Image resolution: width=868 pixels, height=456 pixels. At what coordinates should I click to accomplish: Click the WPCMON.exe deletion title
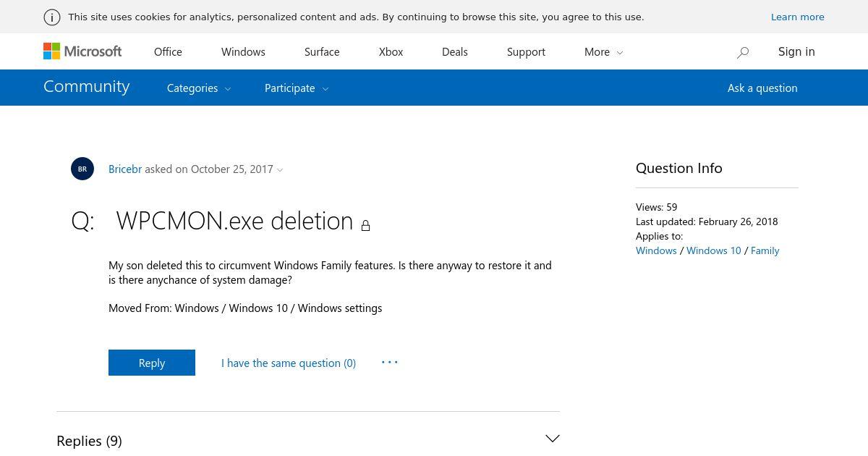coord(234,221)
